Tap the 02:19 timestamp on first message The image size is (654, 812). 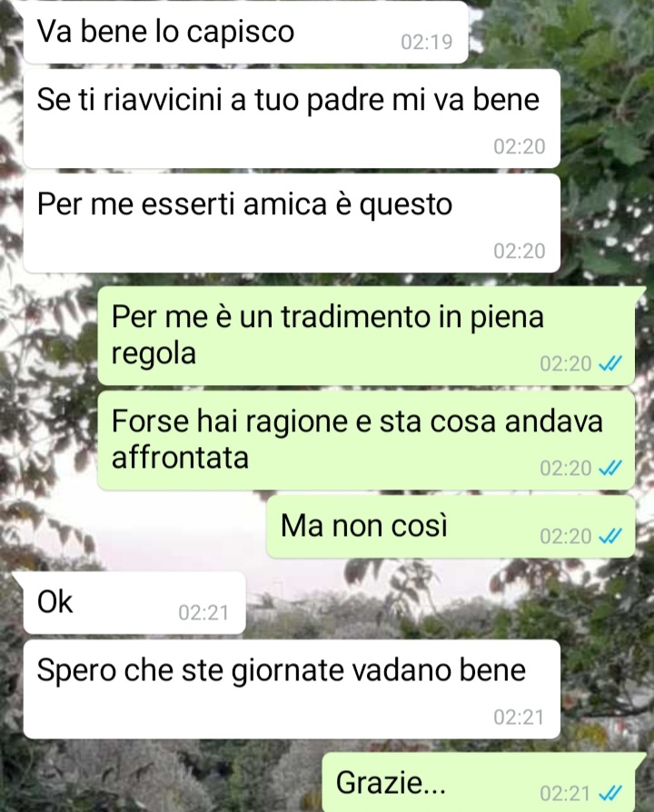427,42
